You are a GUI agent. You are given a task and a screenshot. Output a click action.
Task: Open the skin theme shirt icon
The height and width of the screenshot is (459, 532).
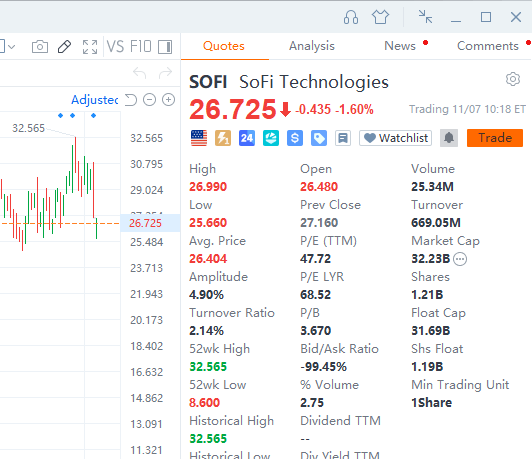(x=380, y=17)
